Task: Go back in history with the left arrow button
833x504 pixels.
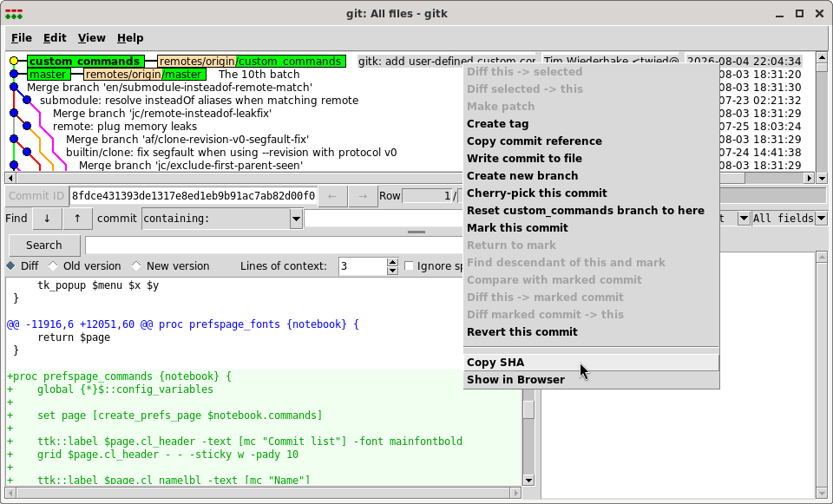Action: click(332, 196)
